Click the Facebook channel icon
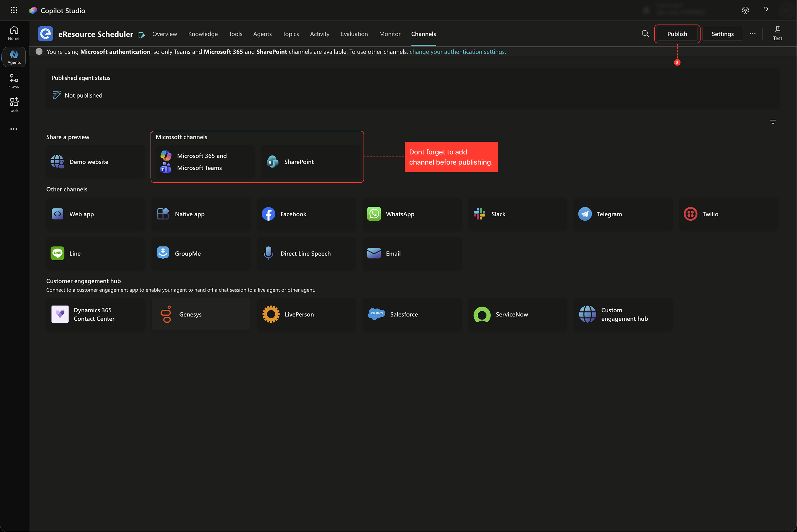 (x=268, y=214)
